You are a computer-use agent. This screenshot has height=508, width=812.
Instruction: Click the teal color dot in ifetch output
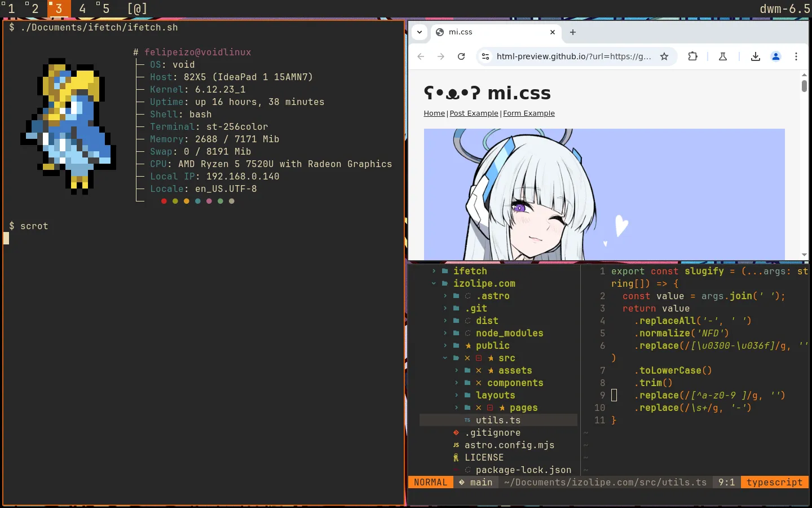tap(198, 201)
